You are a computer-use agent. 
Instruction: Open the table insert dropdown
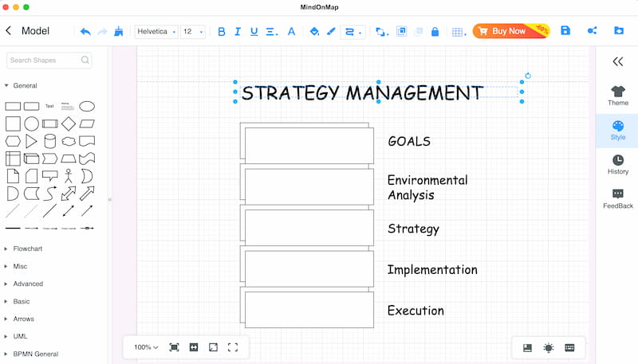[x=459, y=32]
